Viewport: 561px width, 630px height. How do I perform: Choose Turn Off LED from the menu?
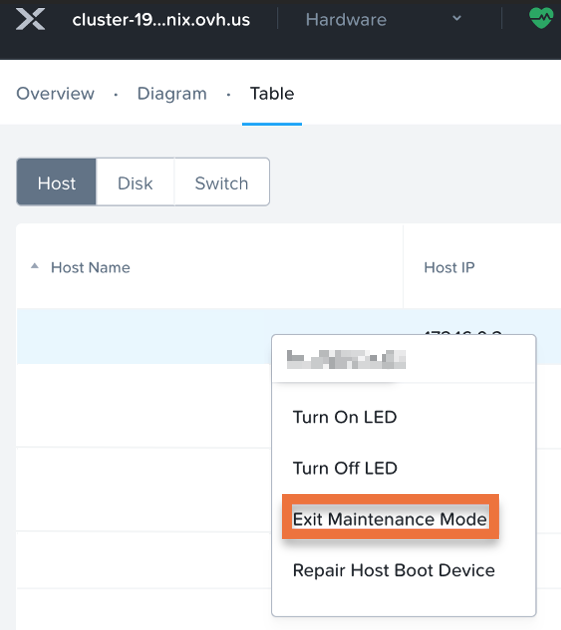(345, 468)
